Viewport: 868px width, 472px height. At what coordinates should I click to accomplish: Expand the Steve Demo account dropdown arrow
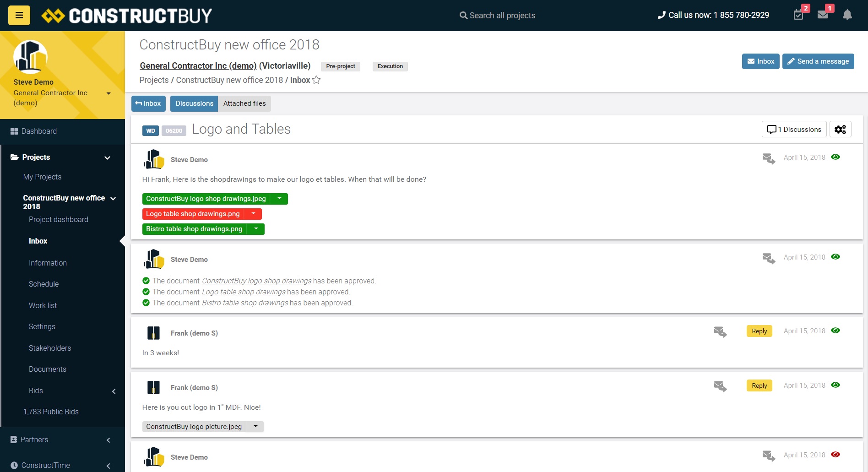[x=108, y=93]
